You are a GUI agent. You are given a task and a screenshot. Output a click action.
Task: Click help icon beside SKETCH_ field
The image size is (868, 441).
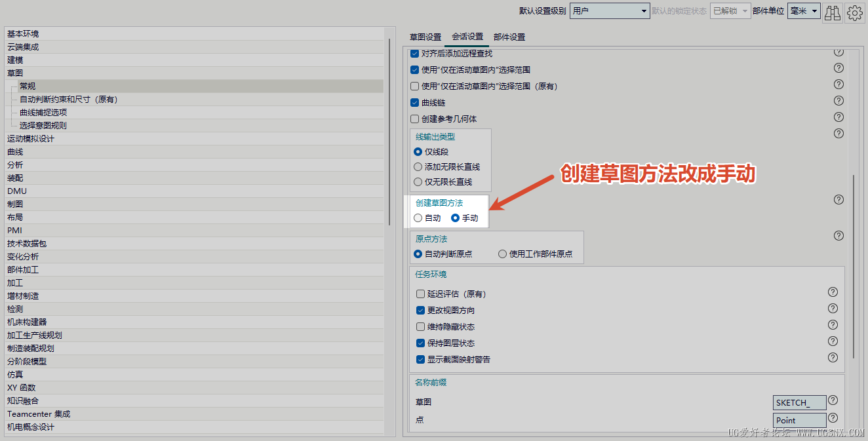coord(833,400)
